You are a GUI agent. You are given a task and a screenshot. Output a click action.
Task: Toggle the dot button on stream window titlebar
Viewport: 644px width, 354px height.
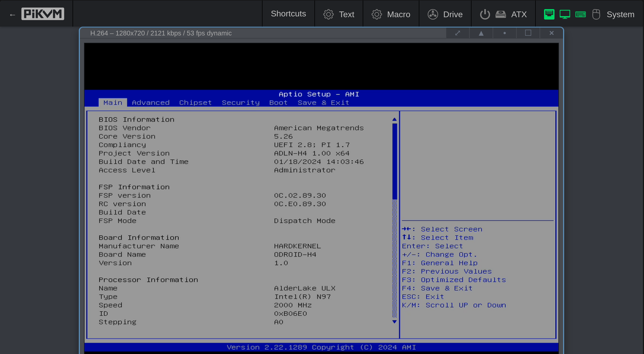click(505, 33)
